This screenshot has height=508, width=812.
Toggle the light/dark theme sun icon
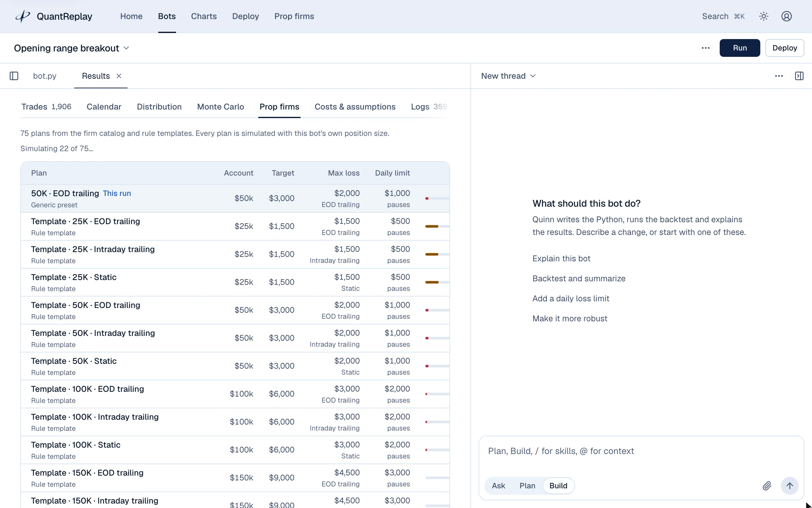(764, 16)
